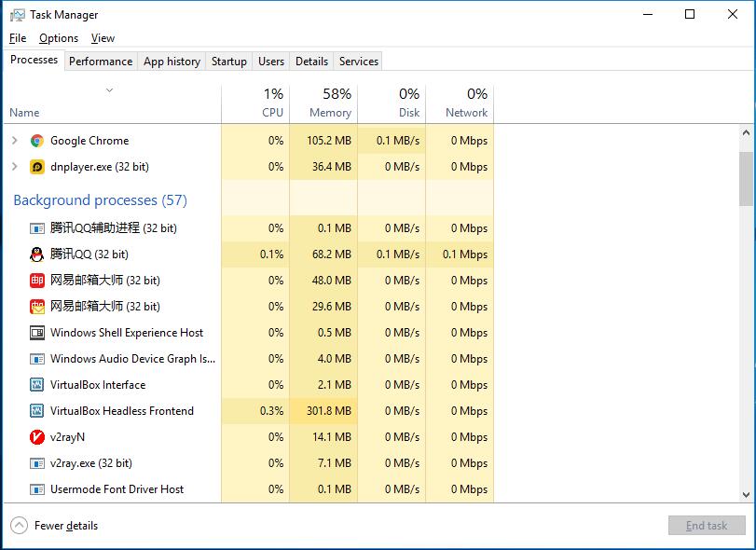The width and height of the screenshot is (756, 550).
Task: Open the Options menu
Action: point(59,38)
